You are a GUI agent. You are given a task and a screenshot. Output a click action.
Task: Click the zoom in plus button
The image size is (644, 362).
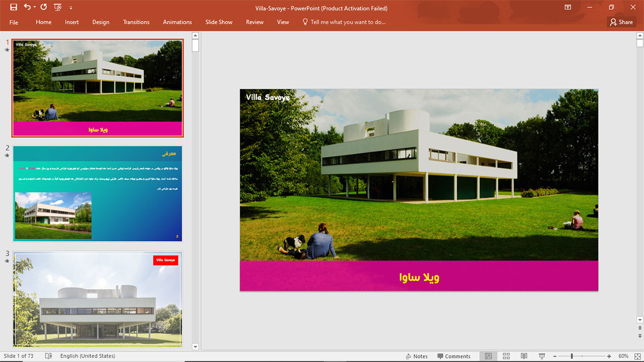point(609,356)
